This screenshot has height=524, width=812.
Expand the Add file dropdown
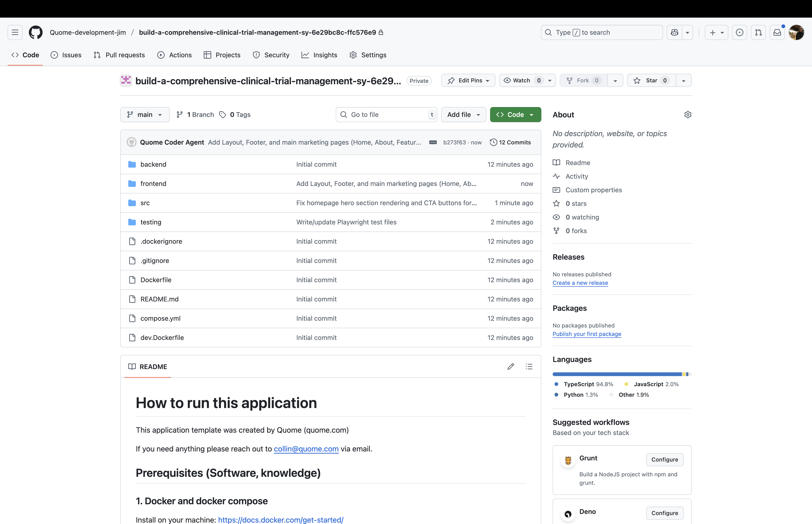463,114
